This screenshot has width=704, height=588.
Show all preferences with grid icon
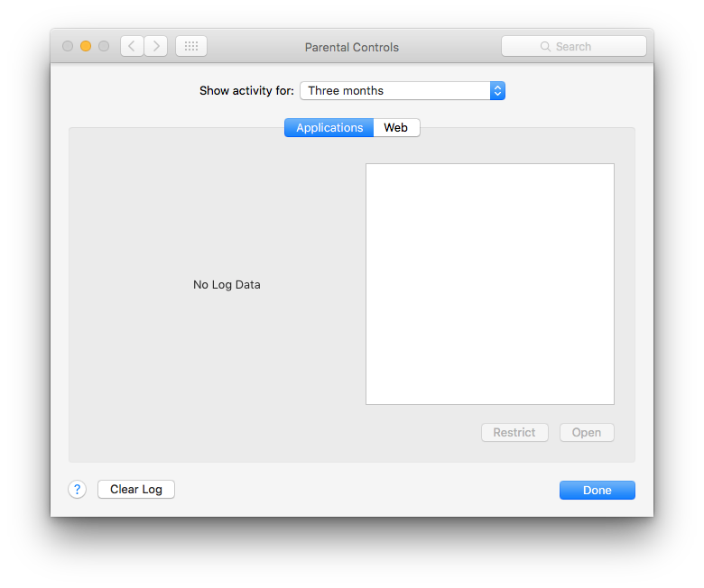point(191,46)
